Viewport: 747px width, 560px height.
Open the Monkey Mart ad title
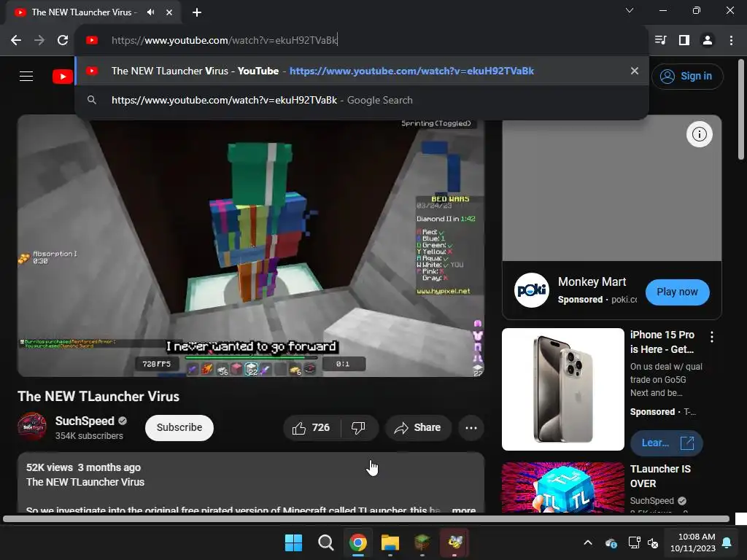point(592,282)
